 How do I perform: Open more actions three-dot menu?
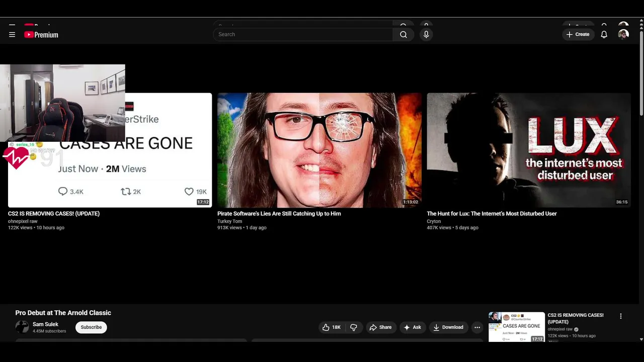click(477, 327)
